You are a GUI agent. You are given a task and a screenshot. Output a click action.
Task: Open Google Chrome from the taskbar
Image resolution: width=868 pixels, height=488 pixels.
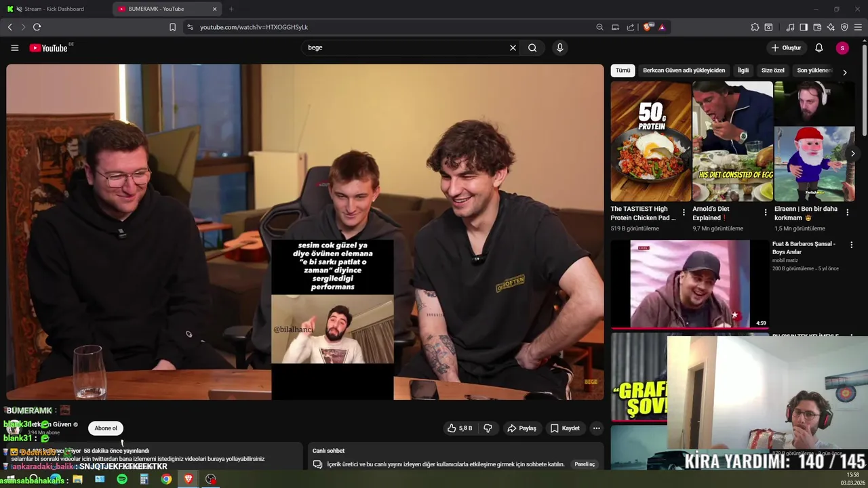(166, 479)
